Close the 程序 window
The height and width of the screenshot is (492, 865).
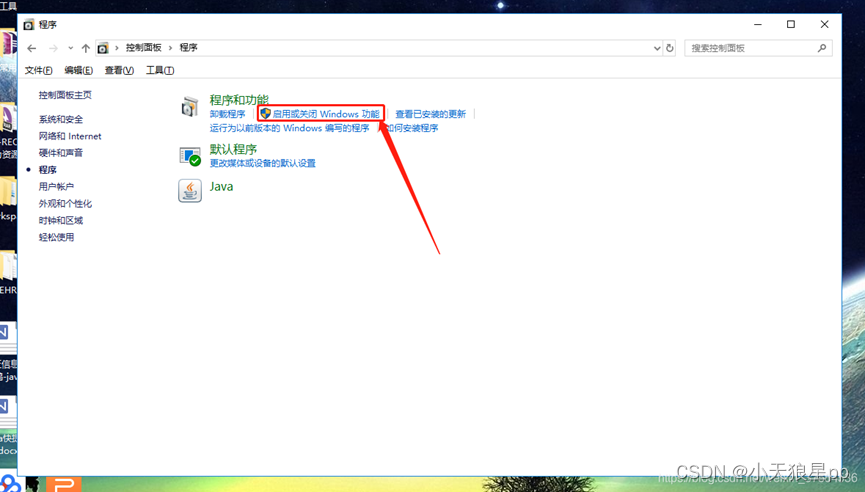[824, 24]
